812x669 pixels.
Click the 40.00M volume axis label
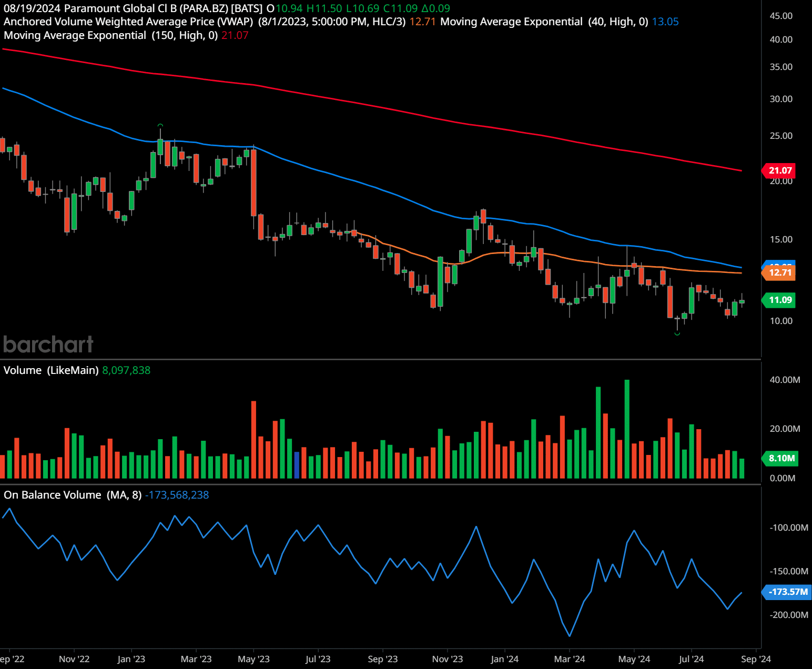[785, 380]
